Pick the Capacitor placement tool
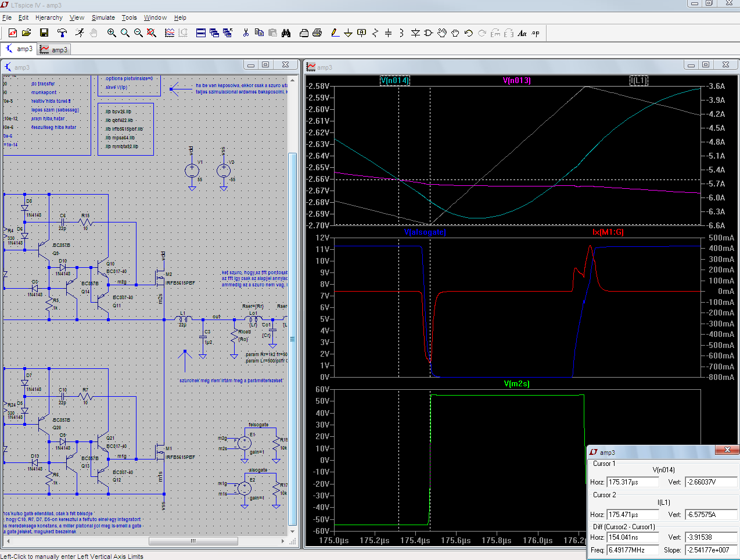This screenshot has height=560, width=740. [x=388, y=33]
